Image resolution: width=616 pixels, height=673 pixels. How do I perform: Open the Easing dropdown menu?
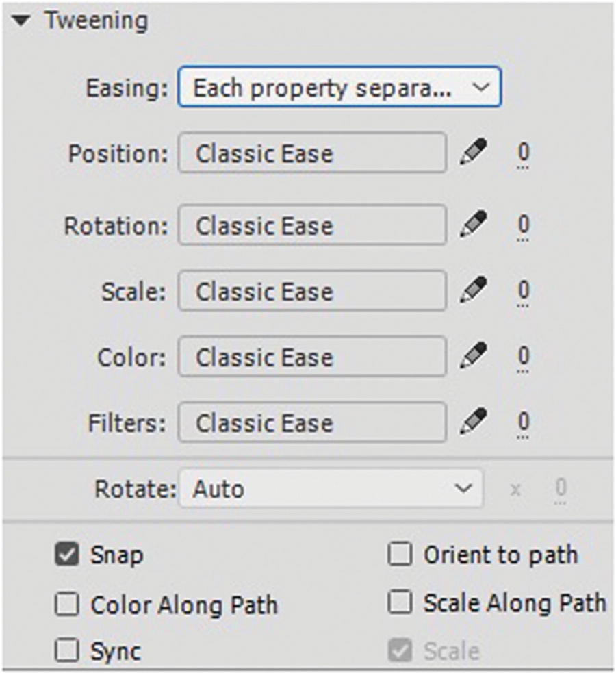(x=339, y=87)
